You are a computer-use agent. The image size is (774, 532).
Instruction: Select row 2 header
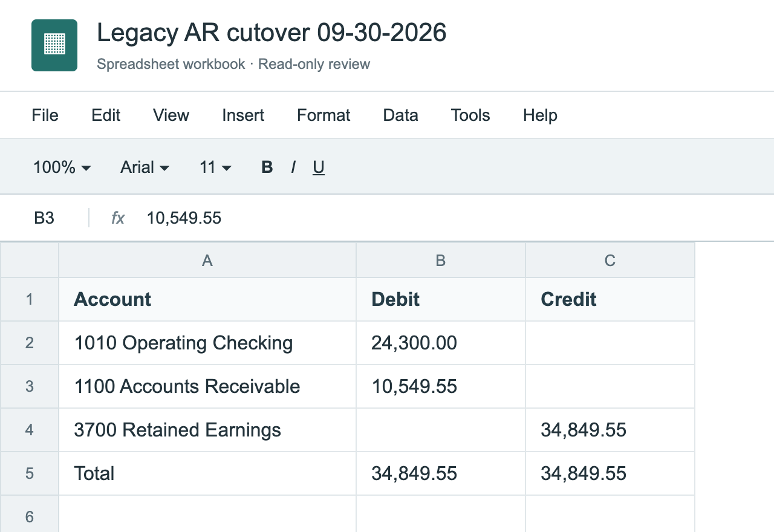[x=30, y=343]
